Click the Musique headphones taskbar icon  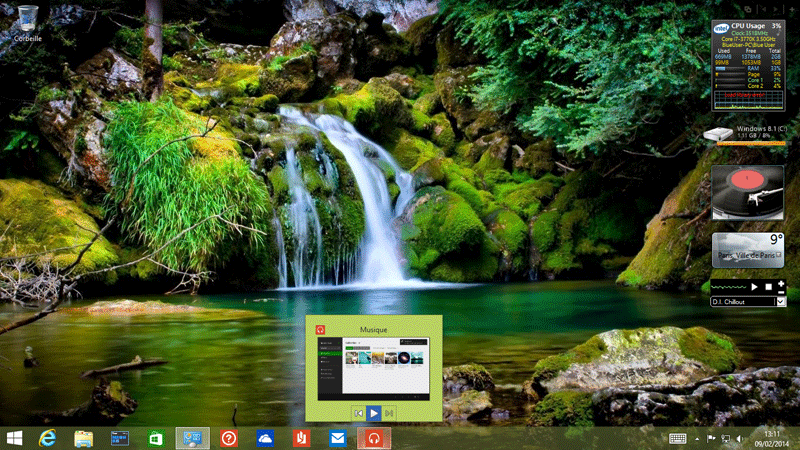click(374, 438)
